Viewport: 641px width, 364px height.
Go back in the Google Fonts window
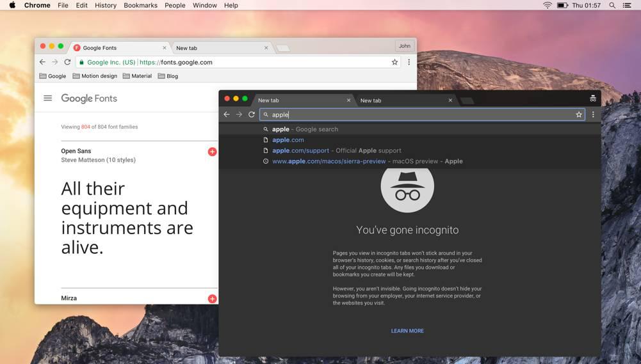[x=42, y=62]
